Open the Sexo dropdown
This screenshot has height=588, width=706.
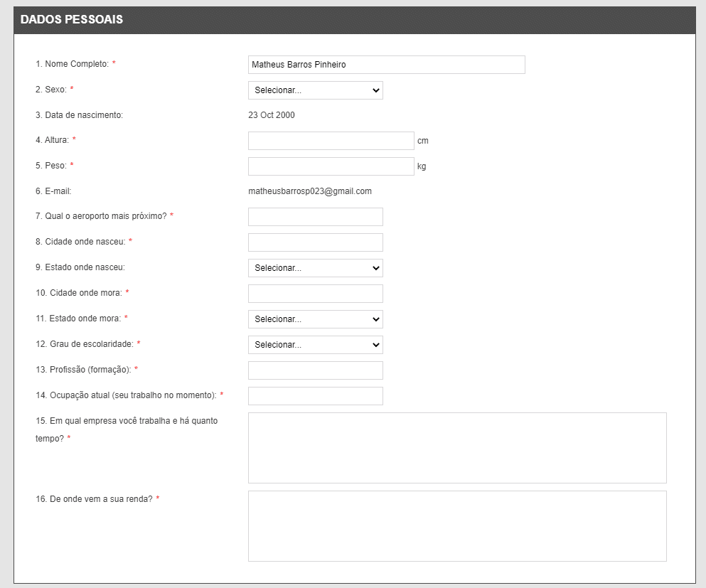point(315,90)
